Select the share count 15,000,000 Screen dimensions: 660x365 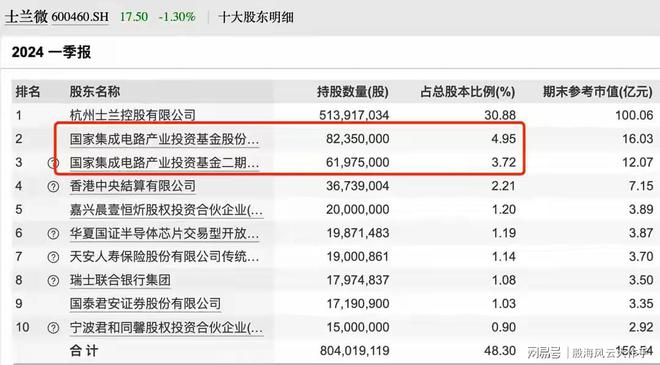(x=358, y=328)
